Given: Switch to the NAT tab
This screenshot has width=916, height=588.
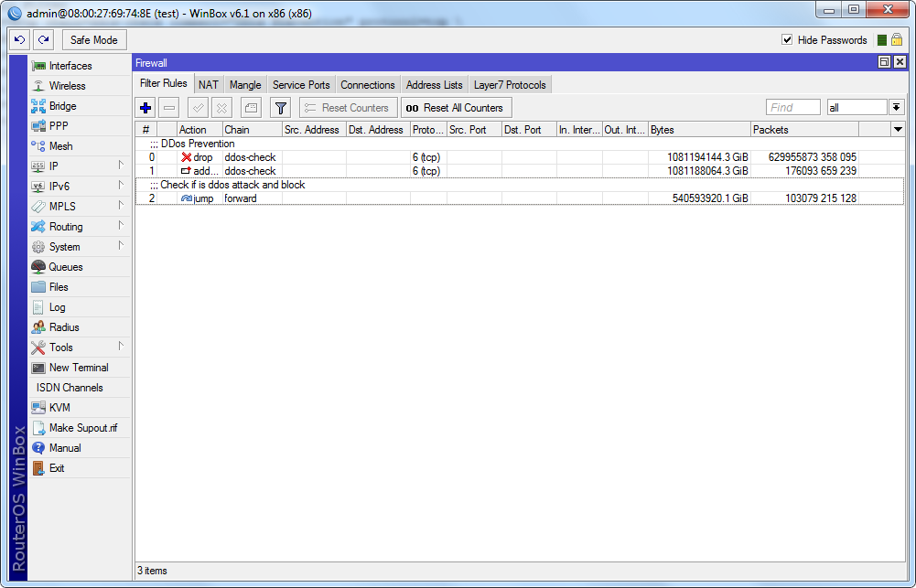Looking at the screenshot, I should tap(209, 85).
